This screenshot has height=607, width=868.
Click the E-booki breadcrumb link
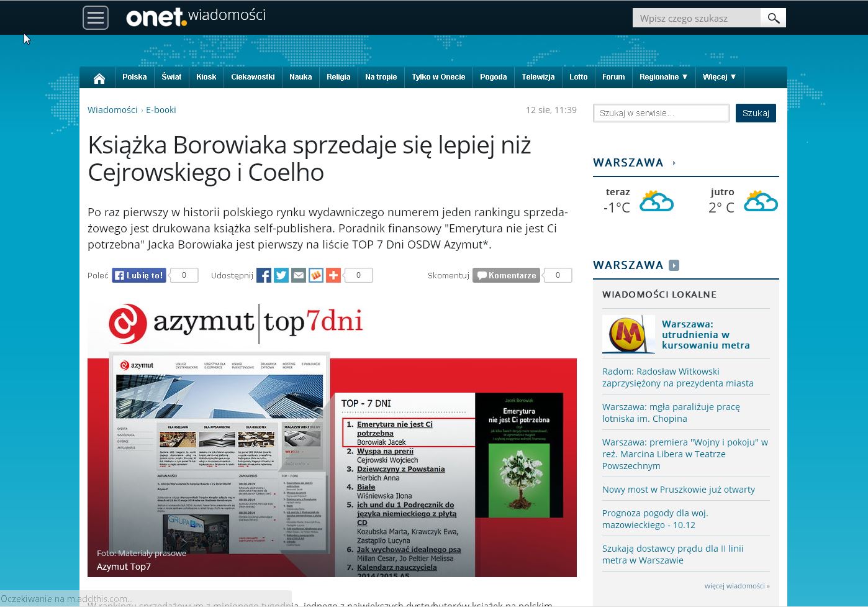[161, 110]
